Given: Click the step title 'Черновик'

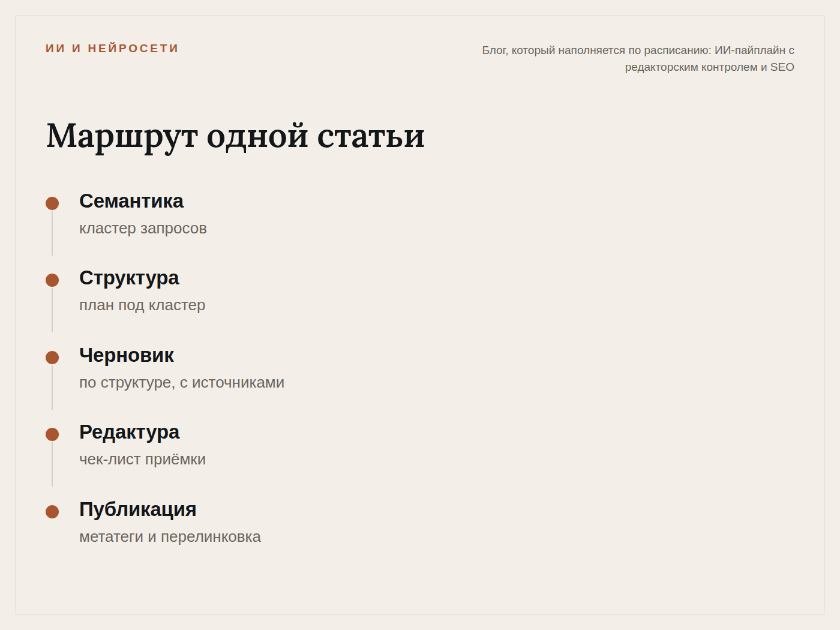Looking at the screenshot, I should [127, 355].
